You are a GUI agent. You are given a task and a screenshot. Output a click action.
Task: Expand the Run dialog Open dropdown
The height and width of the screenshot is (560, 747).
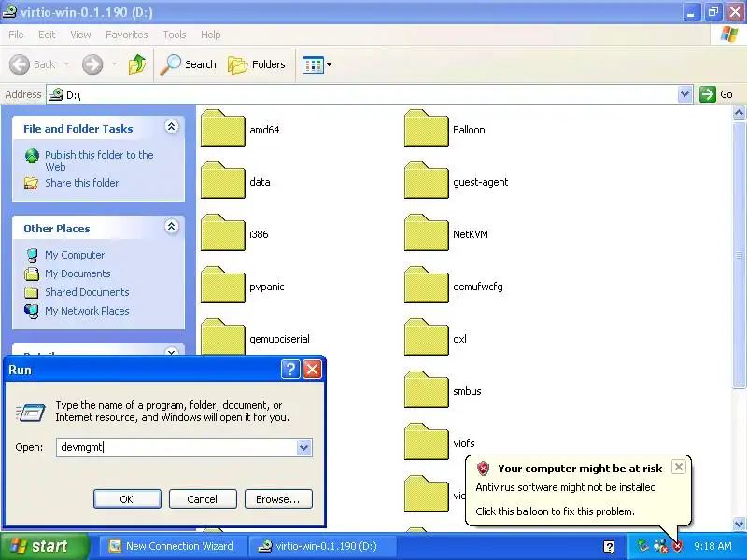[304, 448]
